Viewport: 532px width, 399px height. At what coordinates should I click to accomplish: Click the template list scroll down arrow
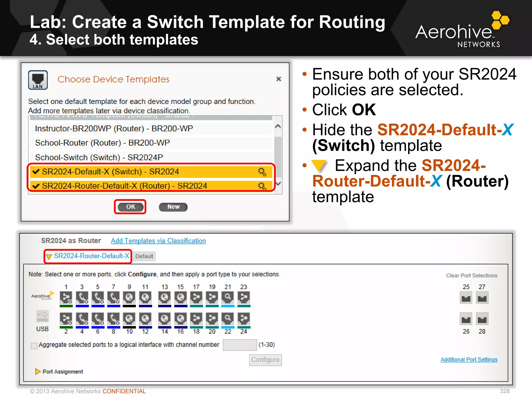(278, 184)
